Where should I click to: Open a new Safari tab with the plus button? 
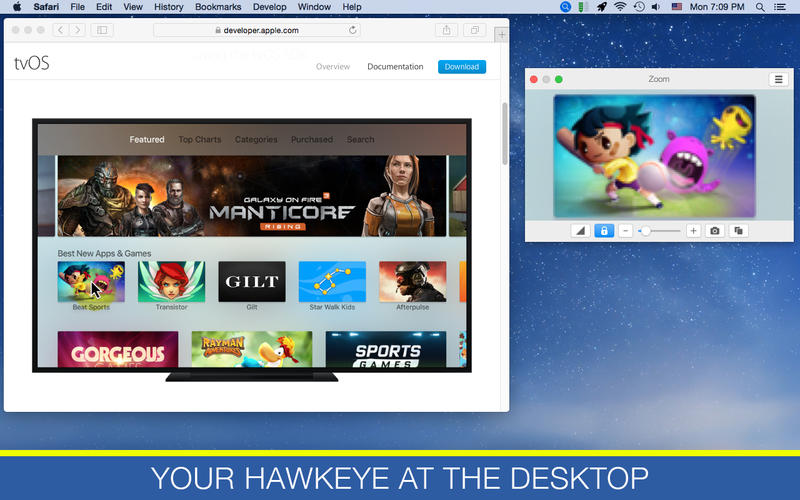click(502, 35)
